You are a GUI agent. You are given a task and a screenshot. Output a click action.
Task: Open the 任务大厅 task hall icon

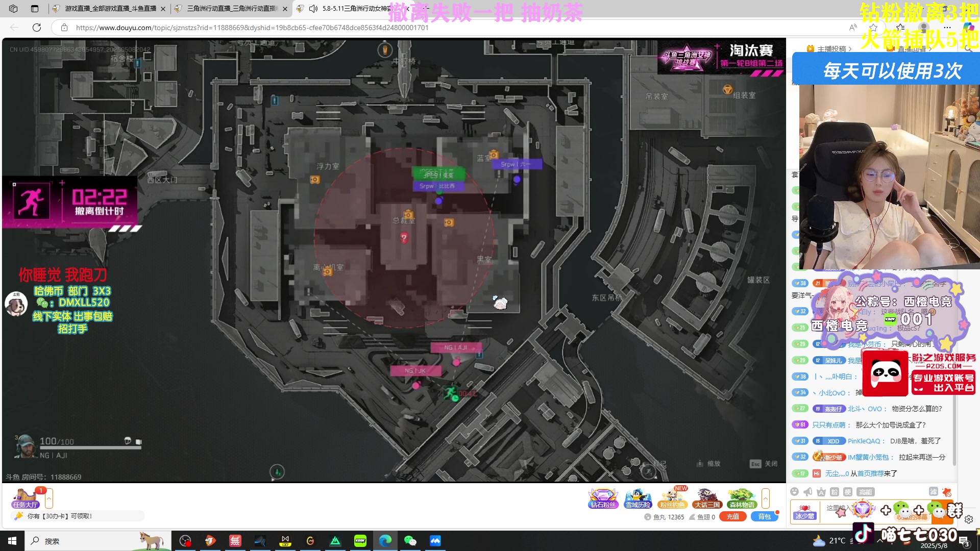(x=26, y=498)
